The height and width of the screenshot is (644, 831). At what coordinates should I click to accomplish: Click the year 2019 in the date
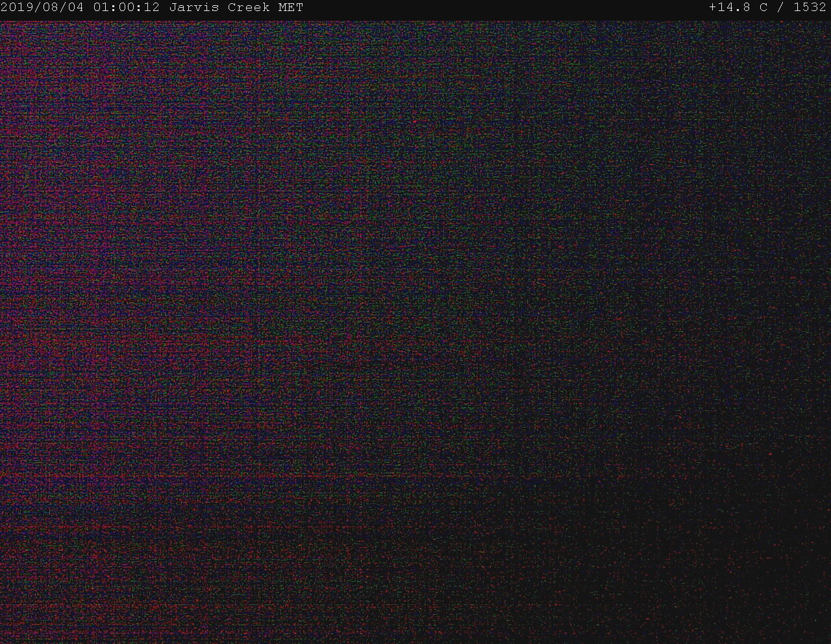[x=16, y=8]
